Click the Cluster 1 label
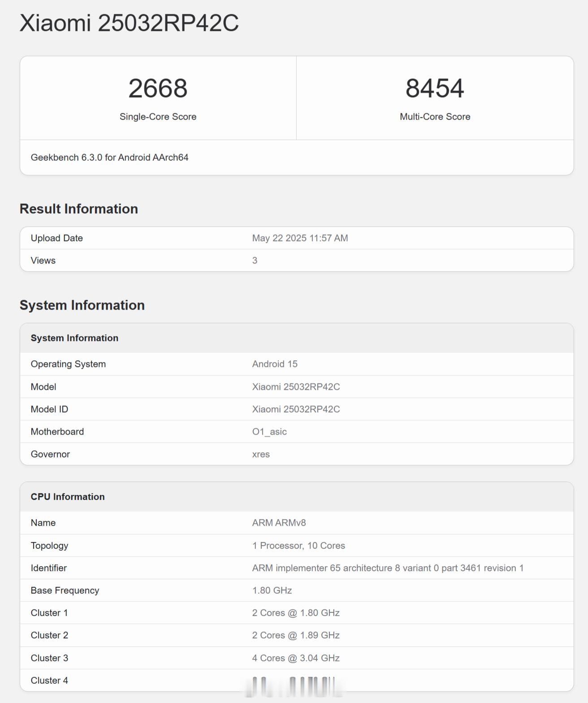The height and width of the screenshot is (703, 588). click(49, 612)
